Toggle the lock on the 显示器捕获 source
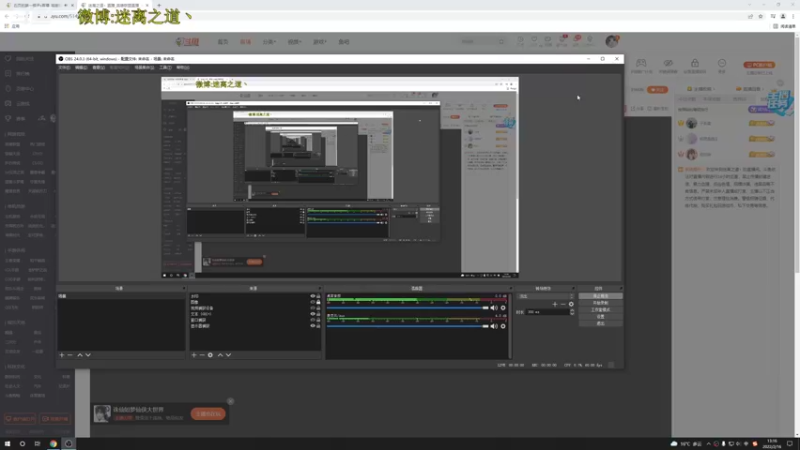 318,326
